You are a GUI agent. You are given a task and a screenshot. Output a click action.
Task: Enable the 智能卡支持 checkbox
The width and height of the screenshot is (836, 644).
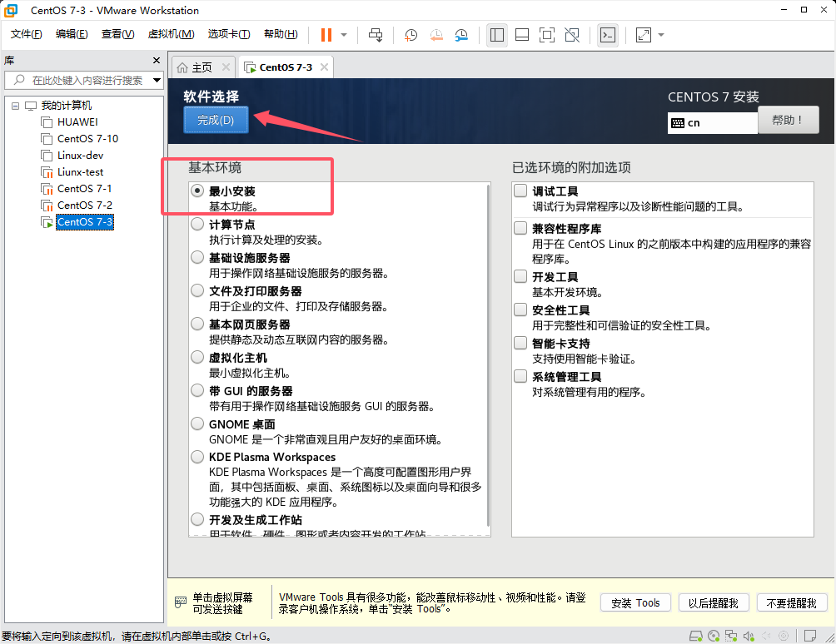[520, 343]
